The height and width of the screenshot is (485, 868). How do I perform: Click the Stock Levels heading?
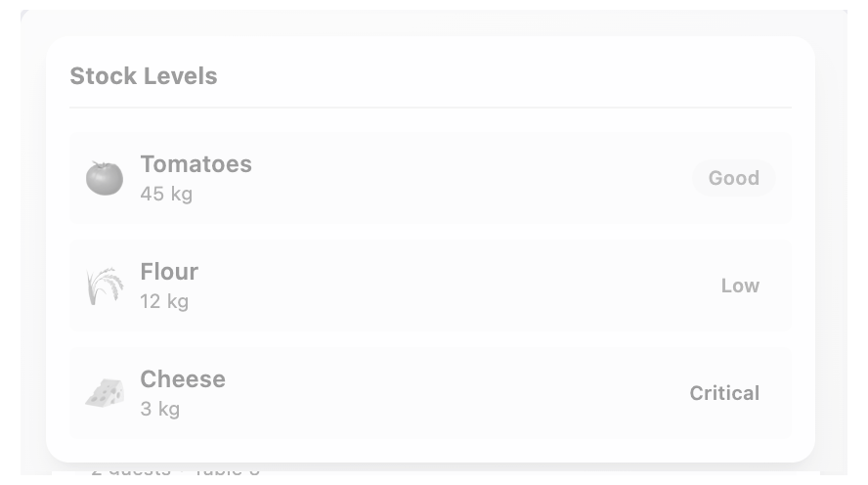(144, 76)
